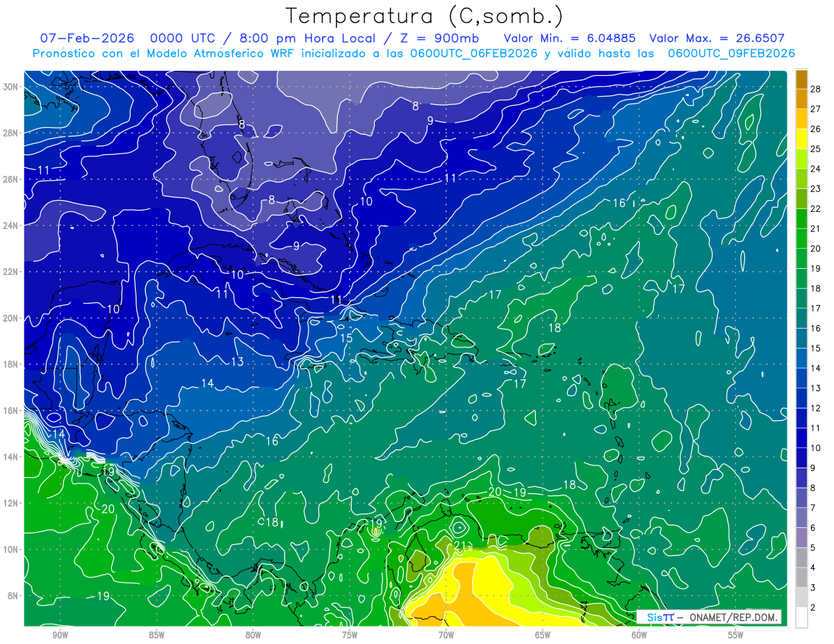The height and width of the screenshot is (644, 834).
Task: Click the 65W longitude axis label
Action: pos(543,635)
